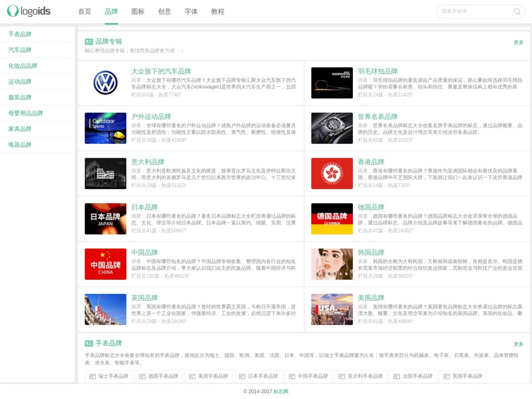Select 家具品牌 in the sidebar

coord(37,129)
